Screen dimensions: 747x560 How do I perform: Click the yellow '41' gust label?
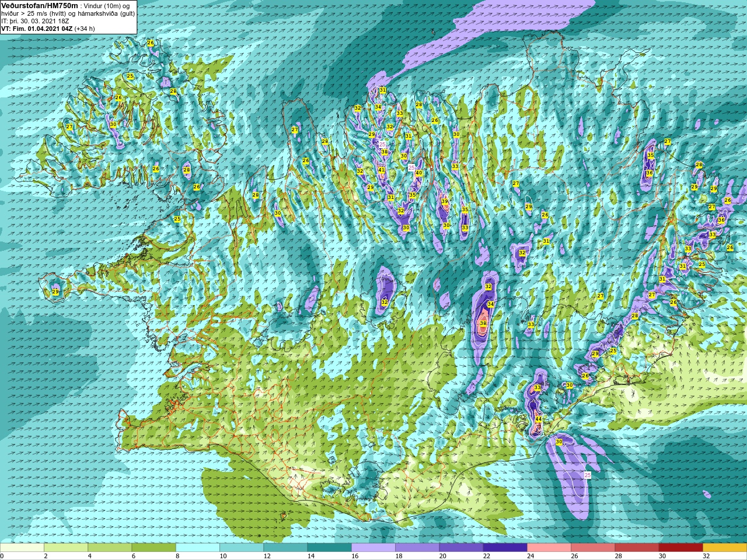click(x=382, y=170)
